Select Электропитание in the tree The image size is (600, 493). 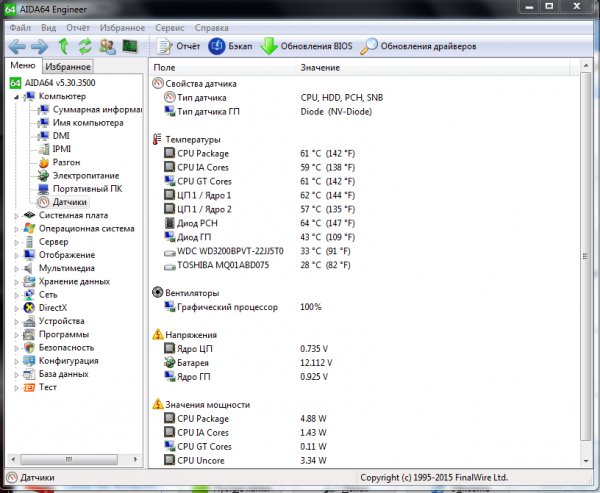(78, 176)
